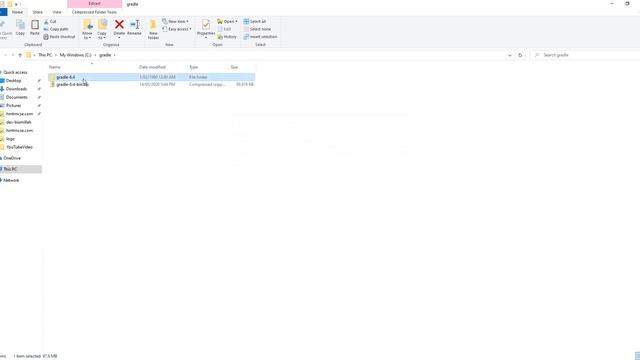This screenshot has height=360, width=640.
Task: Click My Windows (C:) breadcrumb
Action: coord(76,55)
